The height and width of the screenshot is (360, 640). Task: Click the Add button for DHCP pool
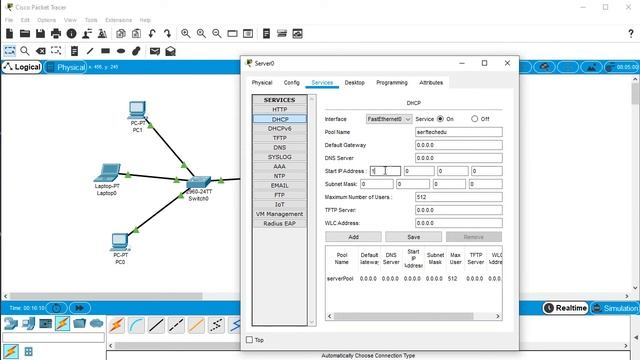[353, 237]
